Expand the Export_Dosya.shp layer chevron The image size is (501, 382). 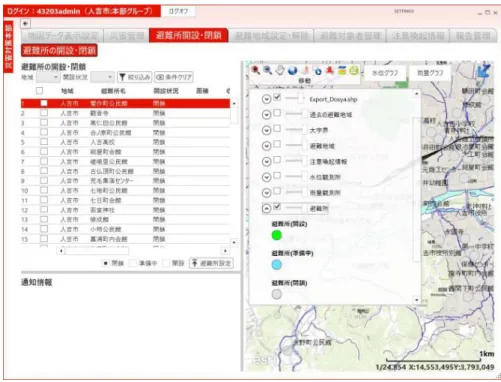(x=266, y=99)
